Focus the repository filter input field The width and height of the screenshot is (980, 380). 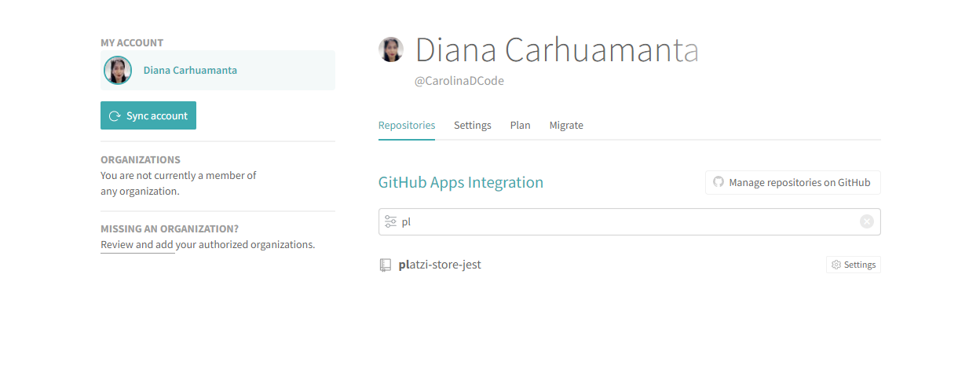coord(630,221)
